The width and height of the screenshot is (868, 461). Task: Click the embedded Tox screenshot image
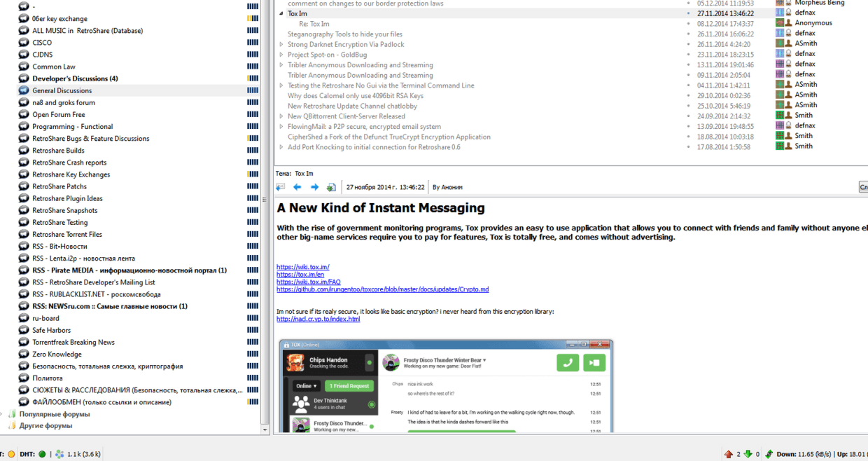click(x=446, y=385)
